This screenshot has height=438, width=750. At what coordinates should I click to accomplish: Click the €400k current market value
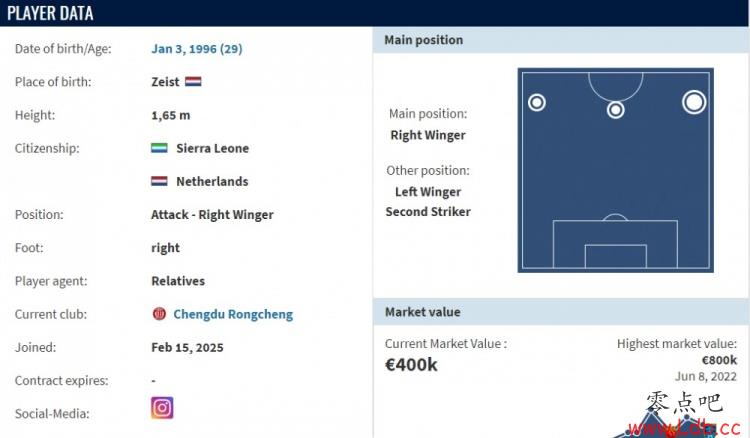411,365
